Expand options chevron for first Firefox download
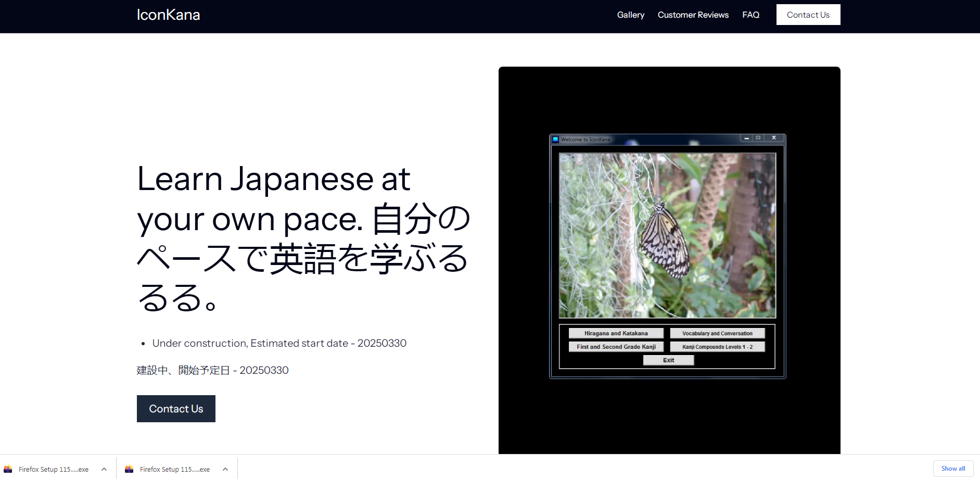The height and width of the screenshot is (479, 980). (x=104, y=469)
